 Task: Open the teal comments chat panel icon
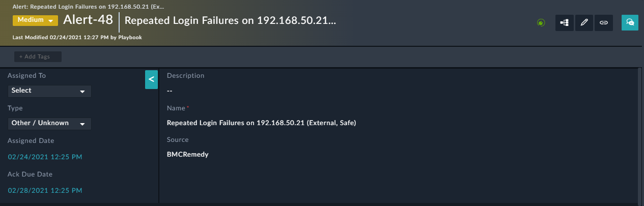tap(630, 22)
